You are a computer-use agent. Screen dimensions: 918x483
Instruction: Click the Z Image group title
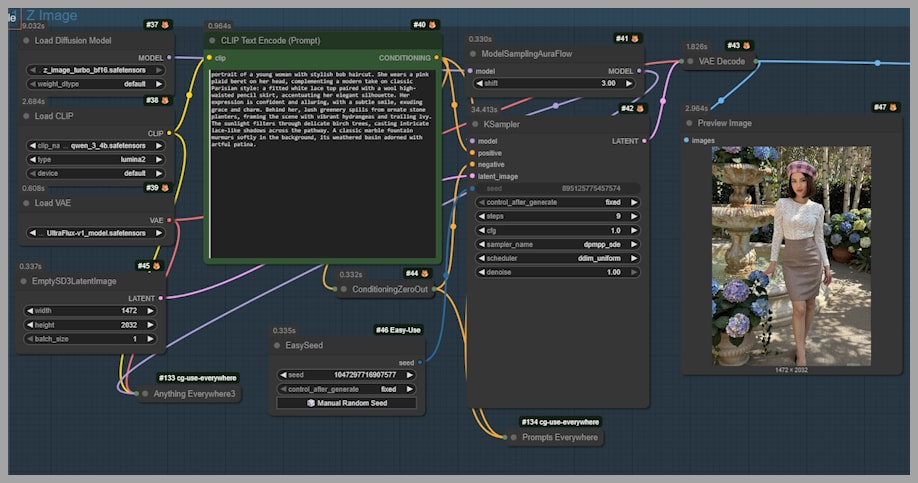pos(51,15)
